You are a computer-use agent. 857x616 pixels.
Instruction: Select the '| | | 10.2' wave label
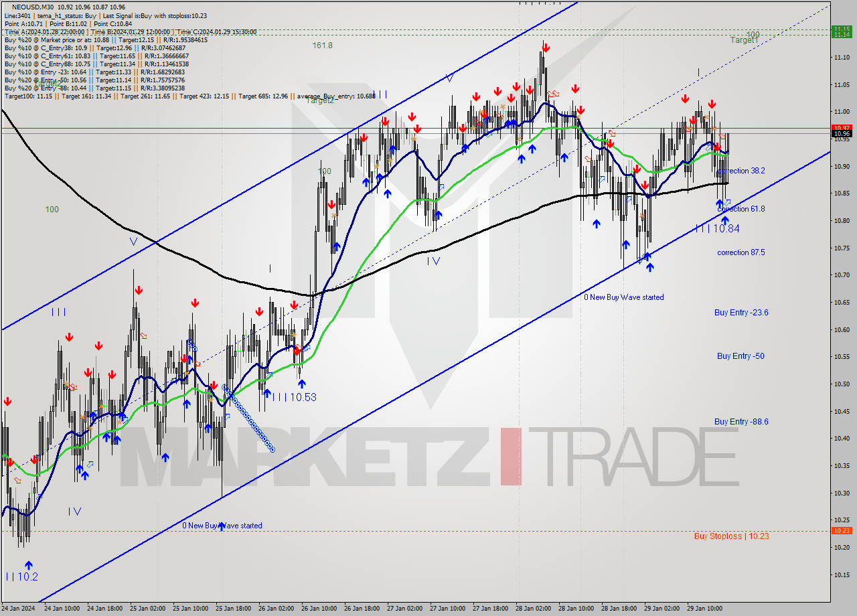coord(21,576)
